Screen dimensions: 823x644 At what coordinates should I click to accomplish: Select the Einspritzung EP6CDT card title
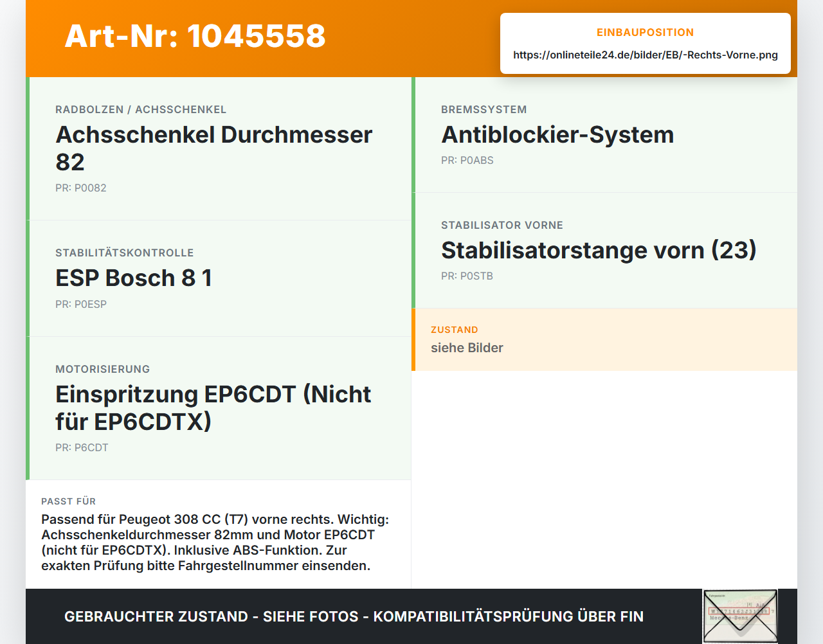coord(213,408)
